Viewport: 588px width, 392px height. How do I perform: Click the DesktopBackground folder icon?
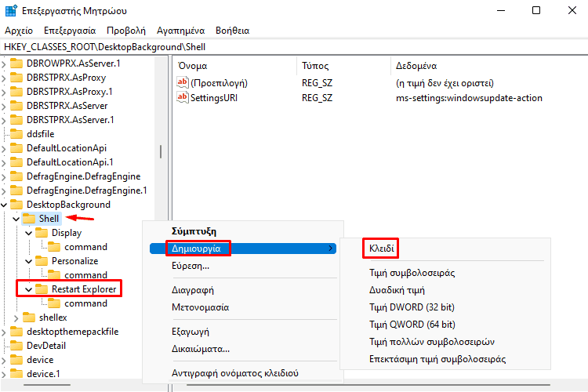coord(16,205)
